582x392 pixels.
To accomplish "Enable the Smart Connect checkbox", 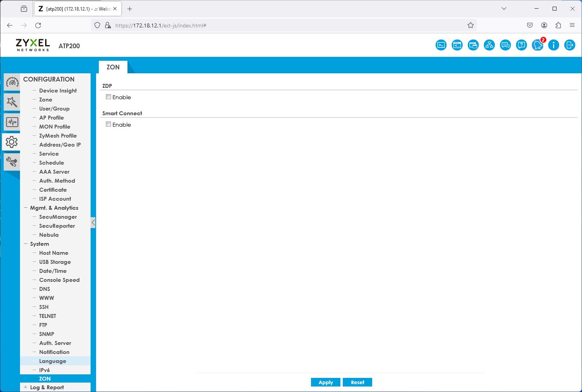I will pos(109,124).
